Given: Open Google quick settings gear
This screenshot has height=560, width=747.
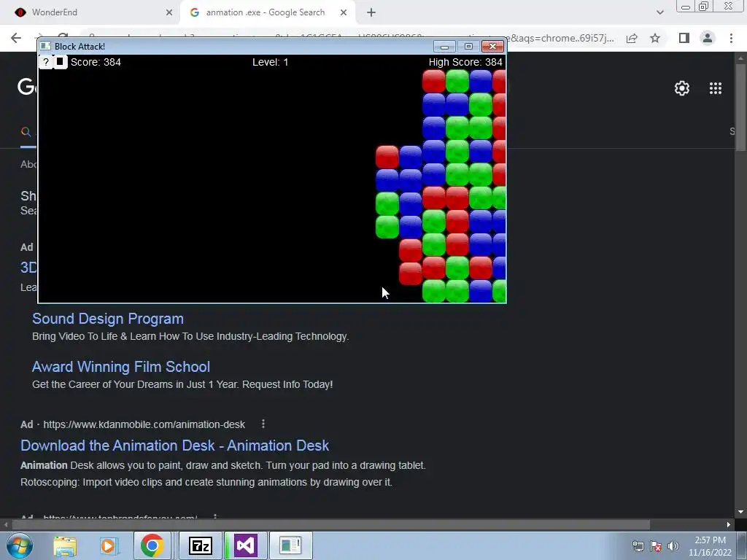Looking at the screenshot, I should click(682, 88).
